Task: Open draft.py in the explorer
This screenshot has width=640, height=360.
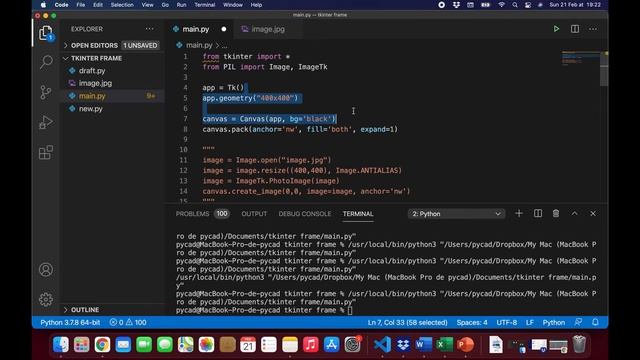Action: click(92, 71)
